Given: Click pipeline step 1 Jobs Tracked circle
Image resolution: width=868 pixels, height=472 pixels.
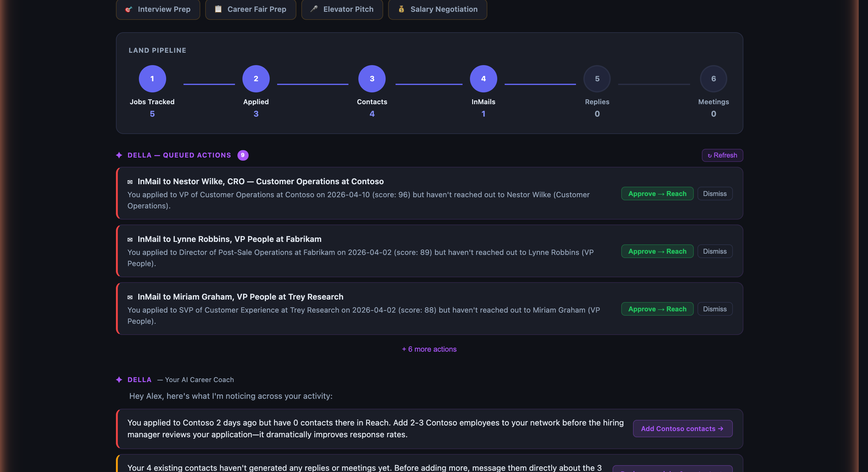Looking at the screenshot, I should tap(152, 78).
